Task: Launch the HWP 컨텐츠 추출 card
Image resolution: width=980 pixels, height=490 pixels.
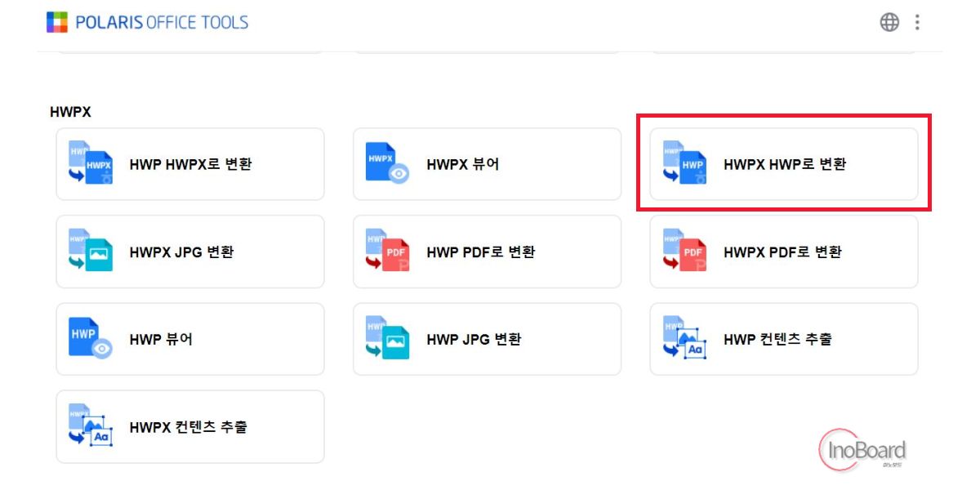Action: [x=784, y=339]
